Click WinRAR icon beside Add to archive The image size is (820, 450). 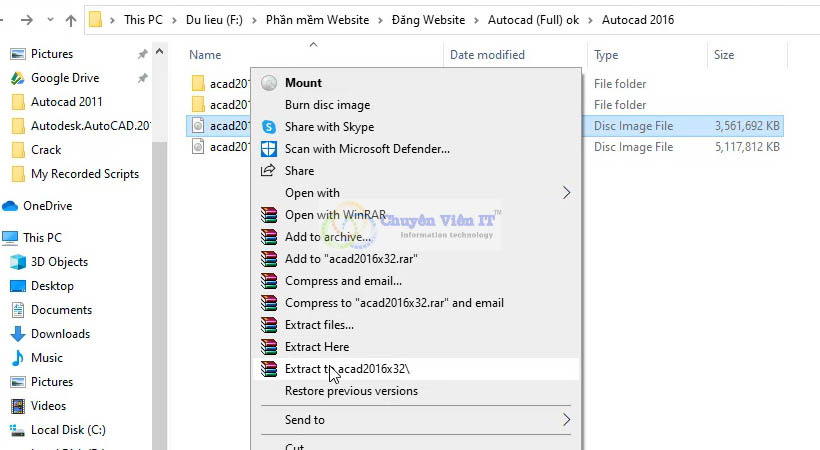[x=269, y=237]
